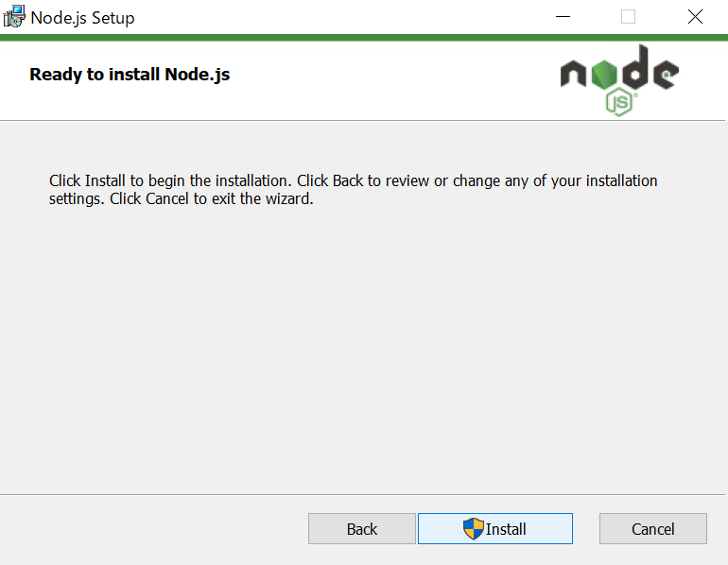Click the "Ready to install Node.js" heading
The image size is (728, 565).
coord(130,75)
